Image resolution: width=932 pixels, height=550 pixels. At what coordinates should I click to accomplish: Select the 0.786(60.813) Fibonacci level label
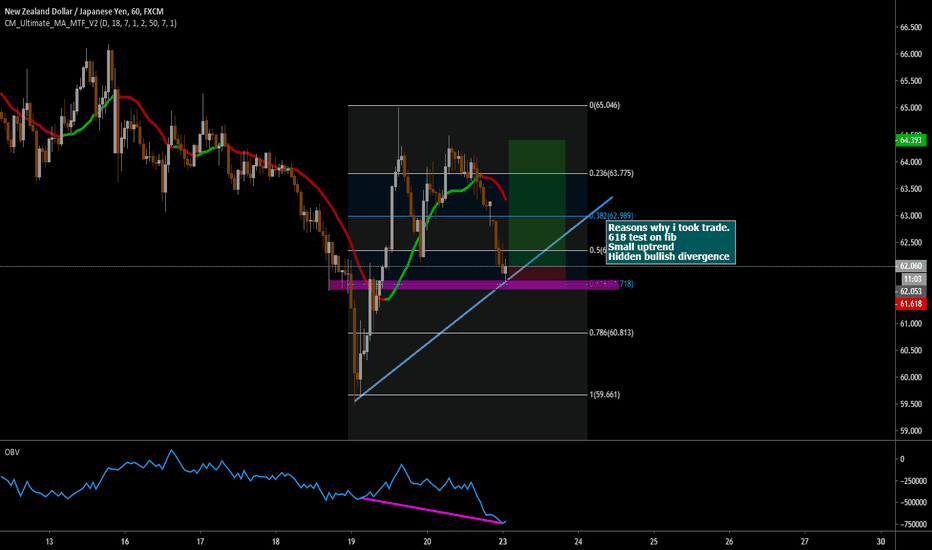pyautogui.click(x=611, y=333)
